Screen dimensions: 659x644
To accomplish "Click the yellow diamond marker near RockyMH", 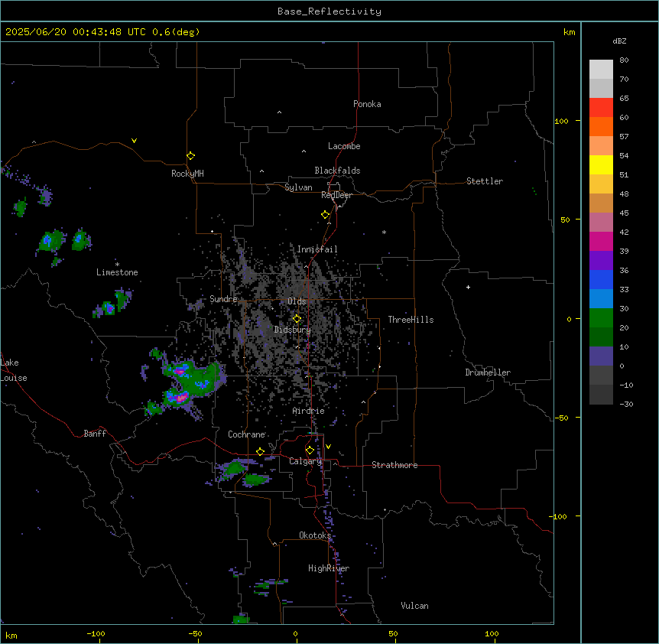I will click(190, 156).
